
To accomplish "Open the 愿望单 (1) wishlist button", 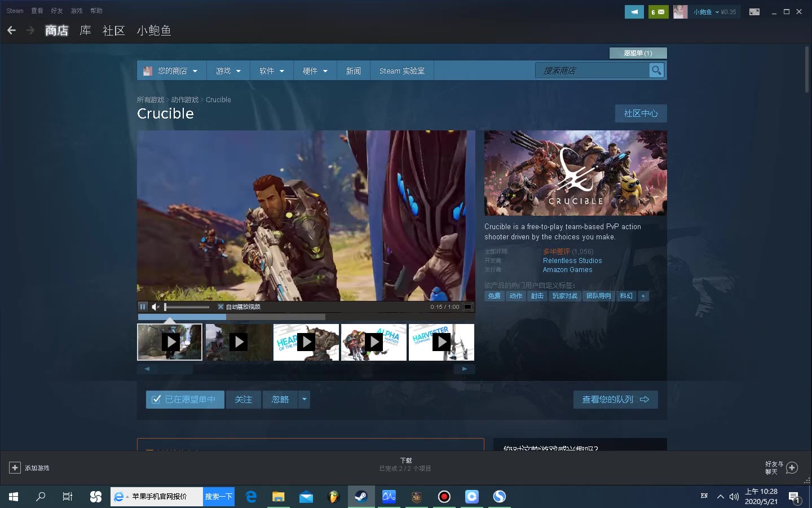I will pyautogui.click(x=638, y=53).
